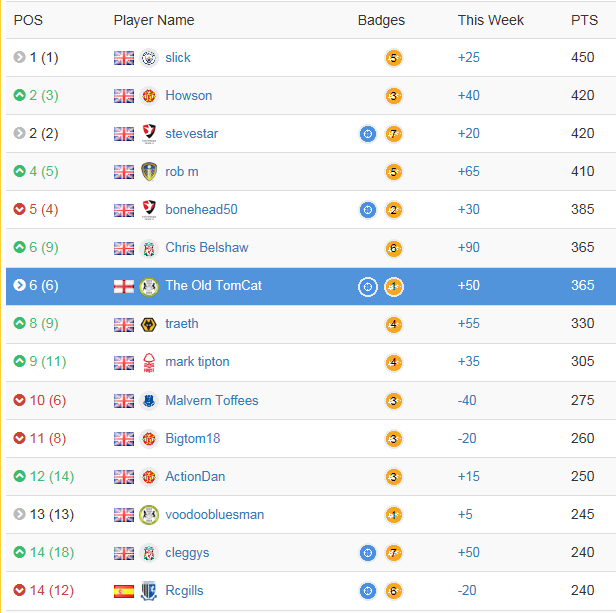
Task: Sort by the PTS column header
Action: [584, 20]
